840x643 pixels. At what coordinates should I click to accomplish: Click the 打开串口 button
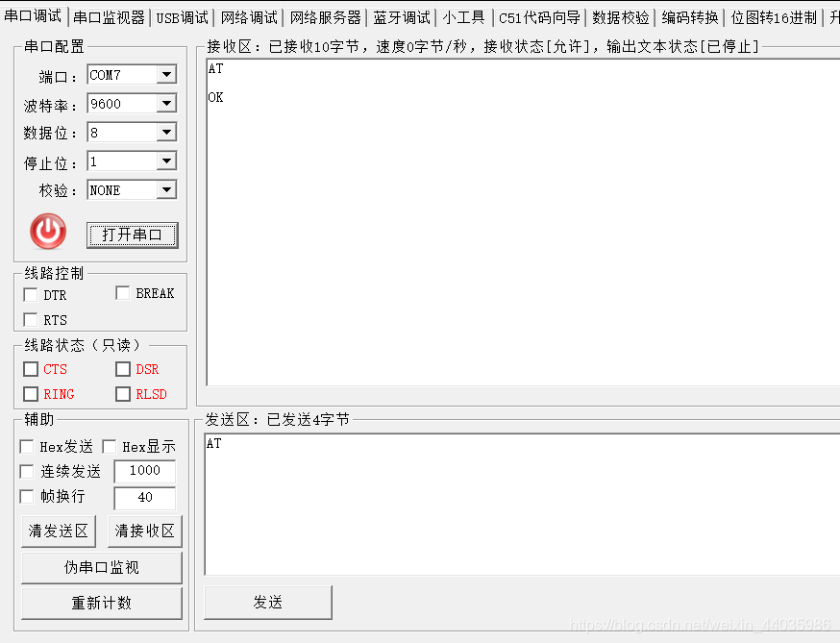(132, 235)
